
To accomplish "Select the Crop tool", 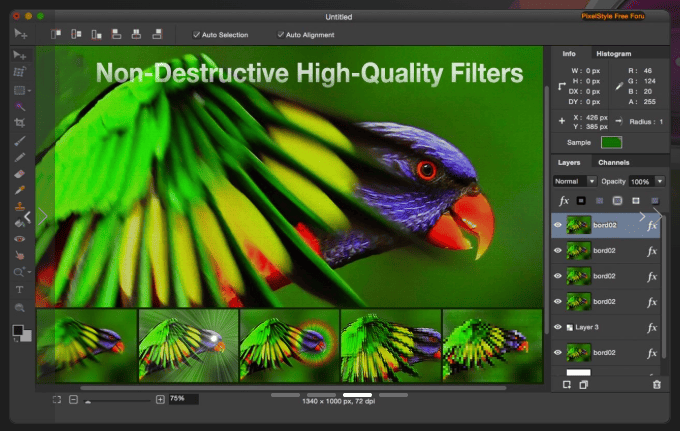I will pyautogui.click(x=20, y=123).
